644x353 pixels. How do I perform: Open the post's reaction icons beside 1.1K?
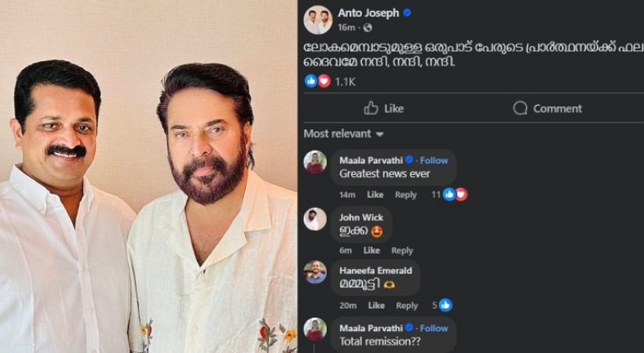click(x=317, y=82)
